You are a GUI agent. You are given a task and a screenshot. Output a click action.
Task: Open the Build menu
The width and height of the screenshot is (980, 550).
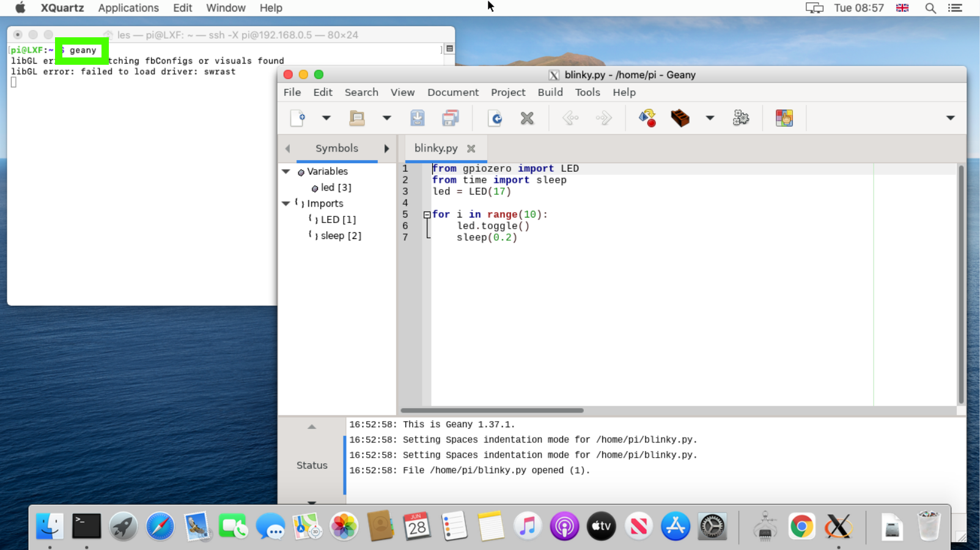coord(550,92)
